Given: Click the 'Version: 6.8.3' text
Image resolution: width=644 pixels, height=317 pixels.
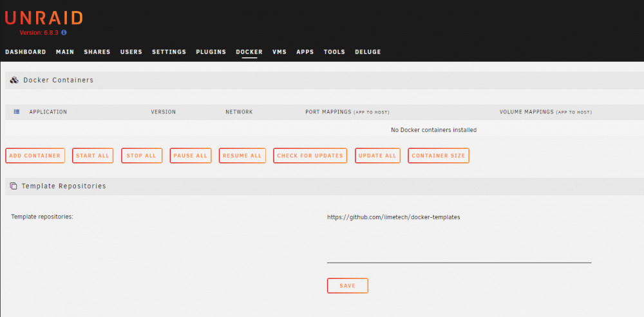Looking at the screenshot, I should pos(39,32).
